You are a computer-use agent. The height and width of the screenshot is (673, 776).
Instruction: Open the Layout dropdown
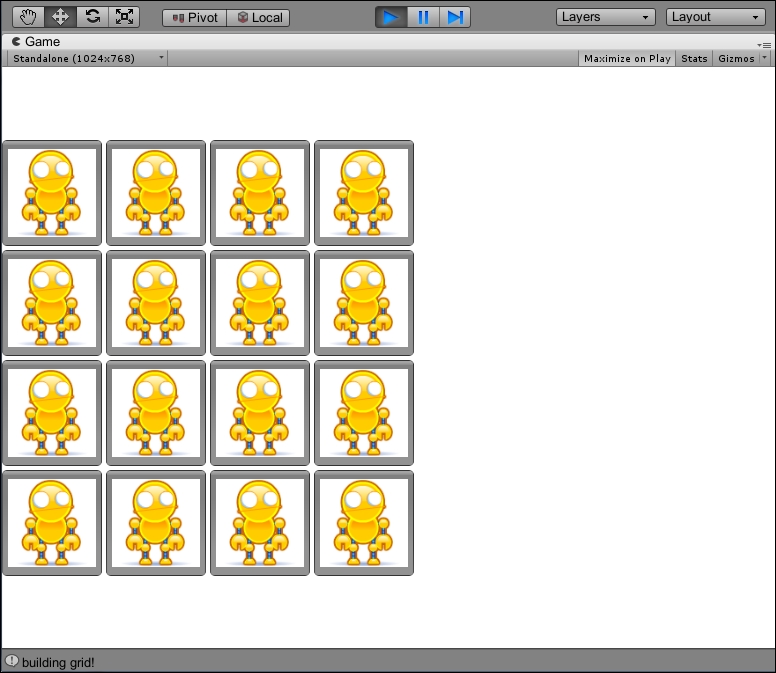(x=716, y=17)
